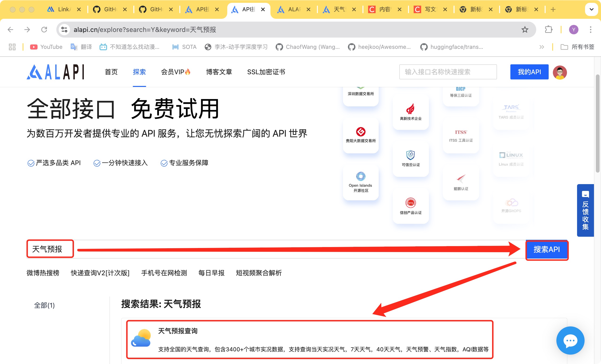Reload the page with refresh icon
The width and height of the screenshot is (601, 364).
[x=44, y=30]
